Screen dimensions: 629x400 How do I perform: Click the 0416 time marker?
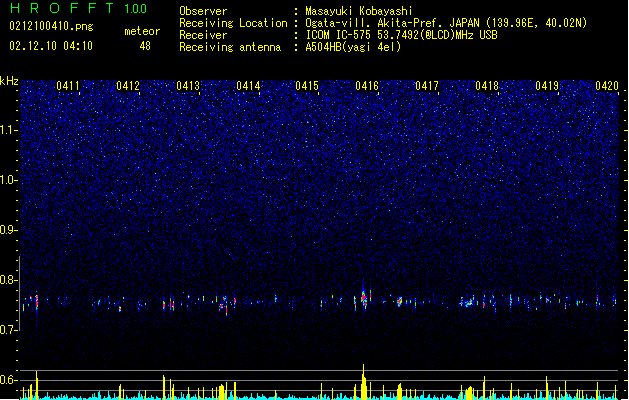click(367, 86)
